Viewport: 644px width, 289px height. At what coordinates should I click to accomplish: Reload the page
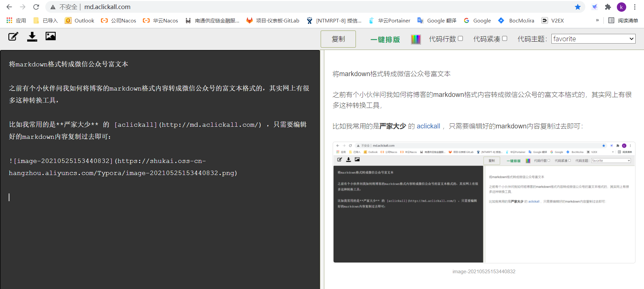[36, 7]
